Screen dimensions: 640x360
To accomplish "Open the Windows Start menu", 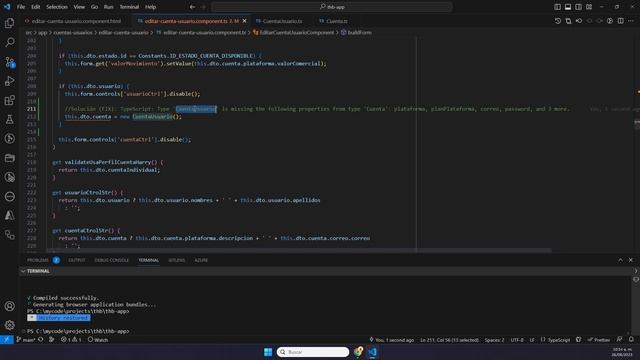I will coord(268,352).
